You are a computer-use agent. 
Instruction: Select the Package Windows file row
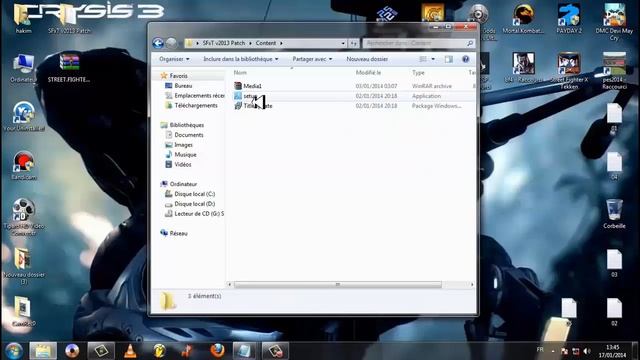point(353,106)
